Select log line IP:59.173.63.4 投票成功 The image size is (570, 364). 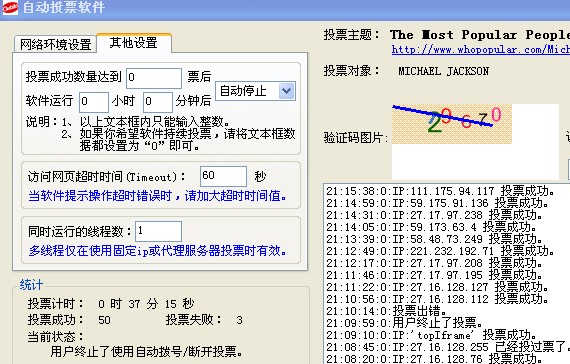point(431,227)
